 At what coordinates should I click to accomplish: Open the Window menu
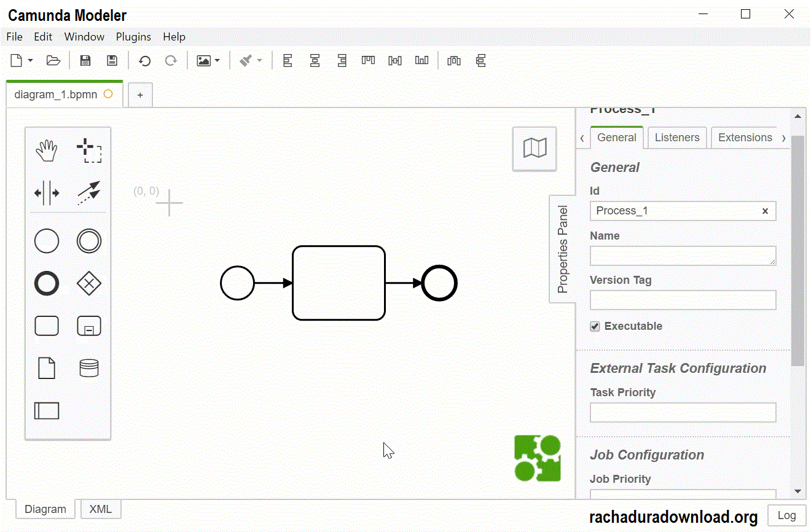click(x=84, y=37)
